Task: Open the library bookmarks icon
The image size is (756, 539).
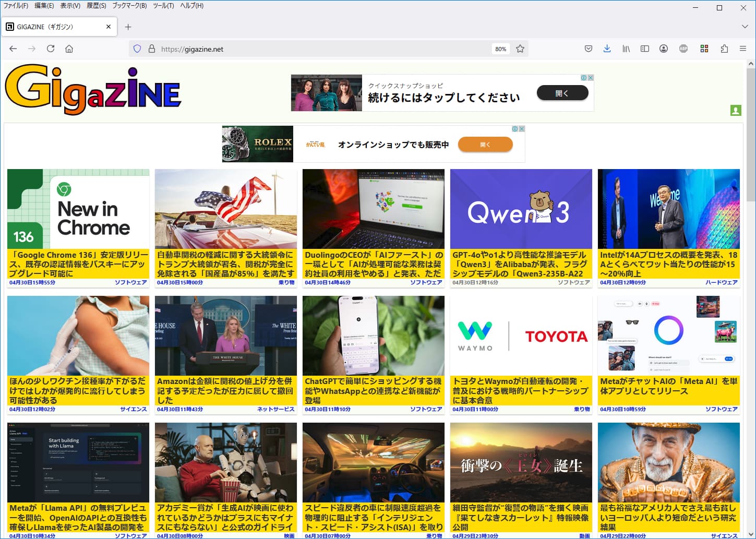Action: coord(626,49)
